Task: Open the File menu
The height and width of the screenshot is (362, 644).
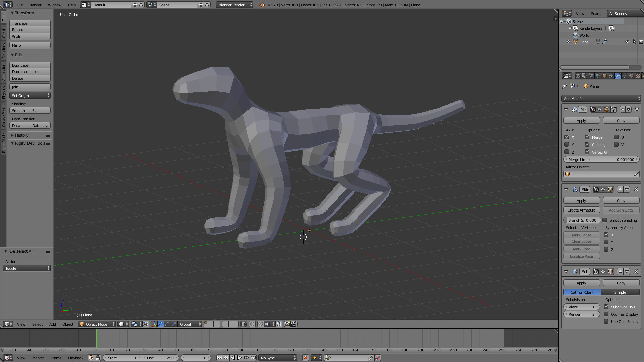Action: (x=20, y=5)
